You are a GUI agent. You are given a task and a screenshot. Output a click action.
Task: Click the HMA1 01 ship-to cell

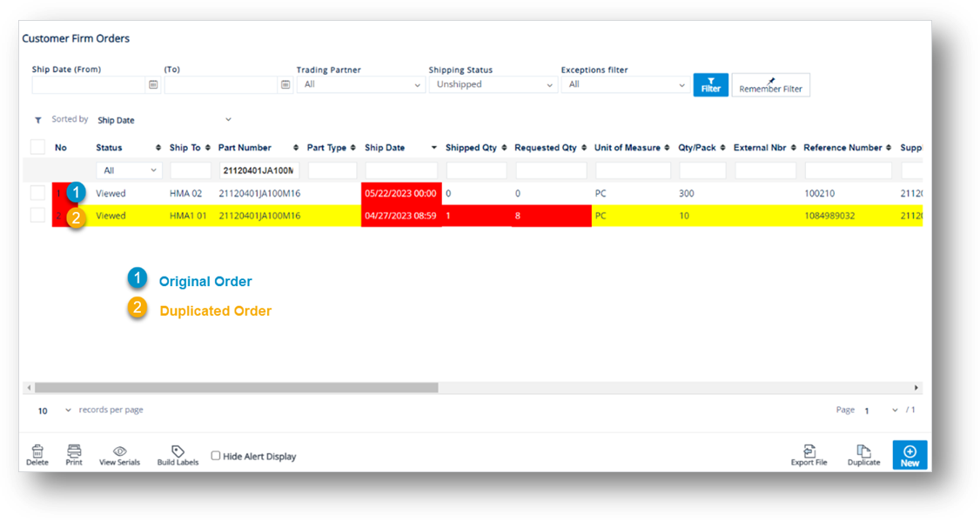click(188, 216)
